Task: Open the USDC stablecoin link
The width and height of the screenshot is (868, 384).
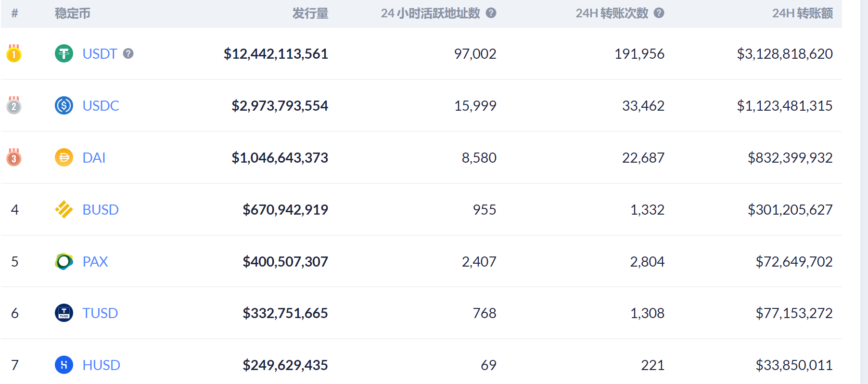Action: (x=101, y=105)
